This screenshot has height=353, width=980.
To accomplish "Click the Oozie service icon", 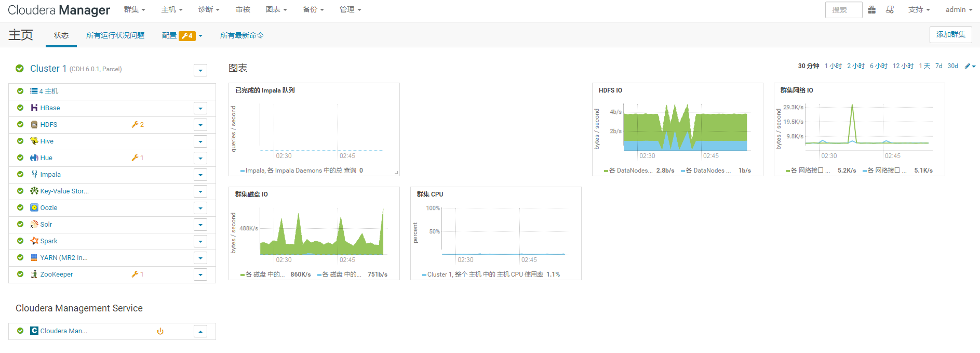I will point(34,207).
